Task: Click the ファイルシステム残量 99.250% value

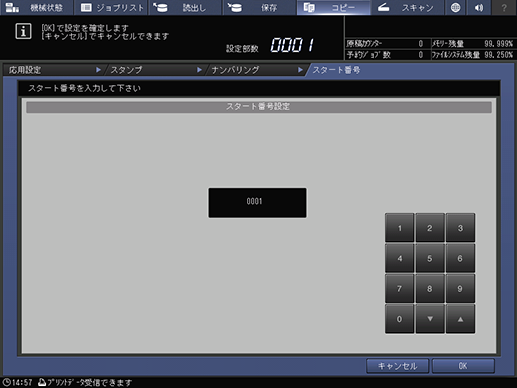Action: click(498, 55)
